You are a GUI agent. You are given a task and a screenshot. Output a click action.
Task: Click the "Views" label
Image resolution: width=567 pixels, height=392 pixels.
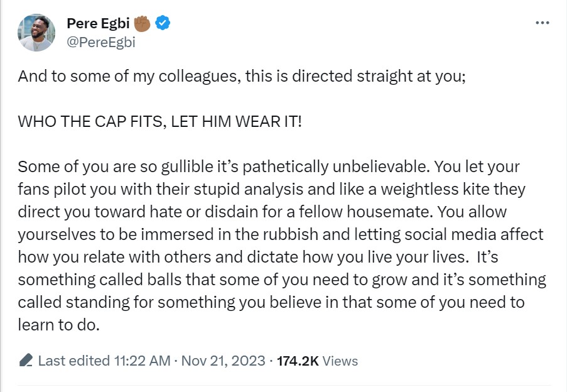[x=340, y=361]
